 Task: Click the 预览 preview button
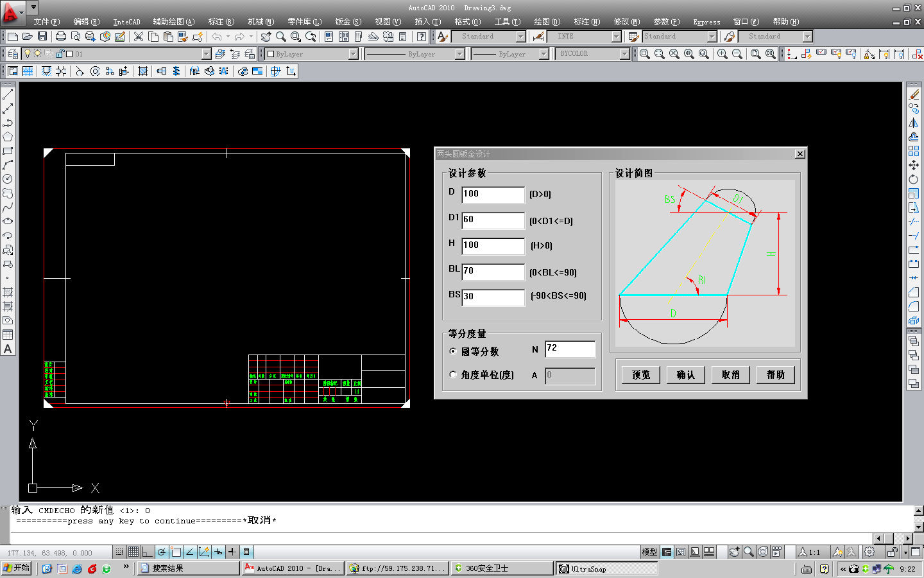point(641,374)
